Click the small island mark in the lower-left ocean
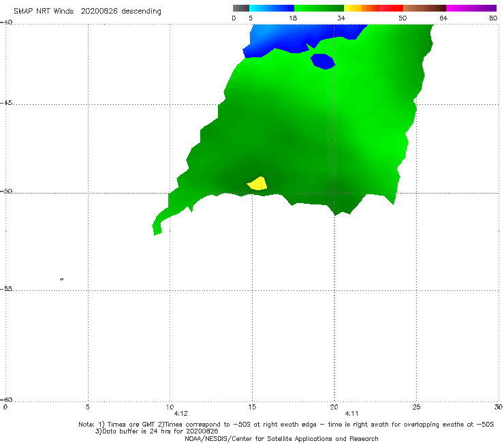This screenshot has width=504, height=443. click(62, 279)
